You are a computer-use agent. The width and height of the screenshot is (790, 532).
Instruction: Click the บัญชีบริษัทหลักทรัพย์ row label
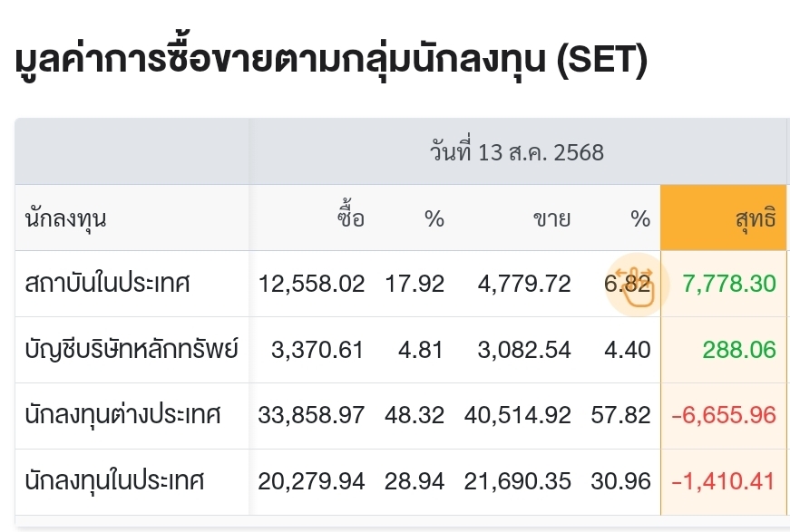[x=131, y=348]
